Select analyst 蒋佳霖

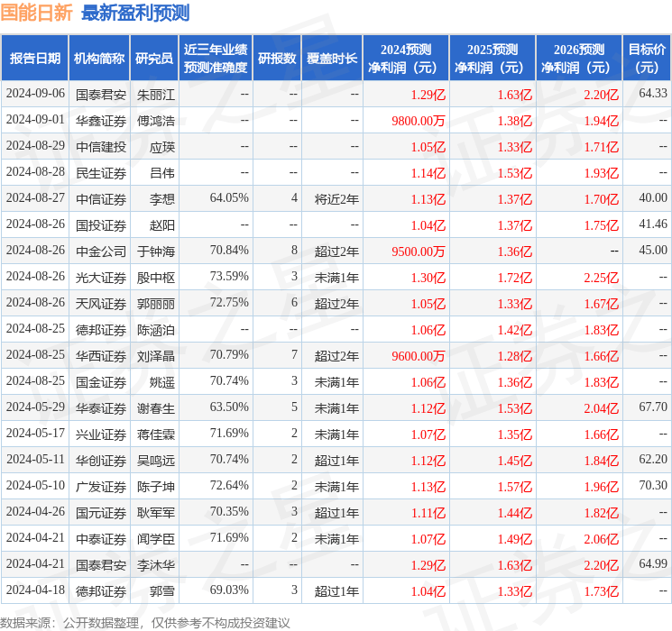tap(155, 434)
